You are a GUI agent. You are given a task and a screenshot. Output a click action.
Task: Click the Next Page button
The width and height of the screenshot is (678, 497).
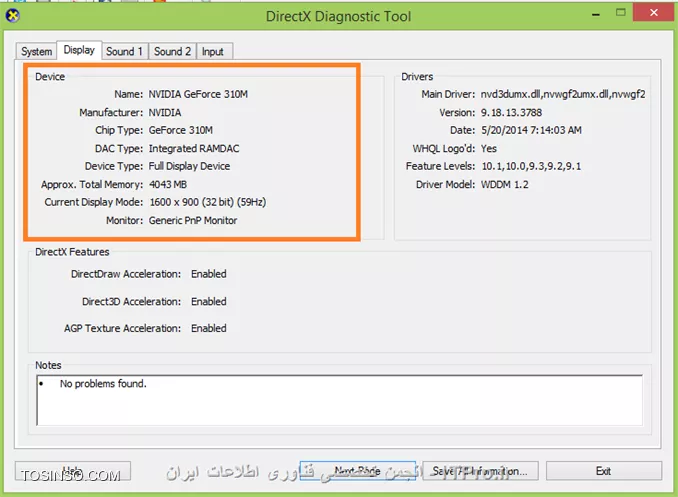pos(358,471)
